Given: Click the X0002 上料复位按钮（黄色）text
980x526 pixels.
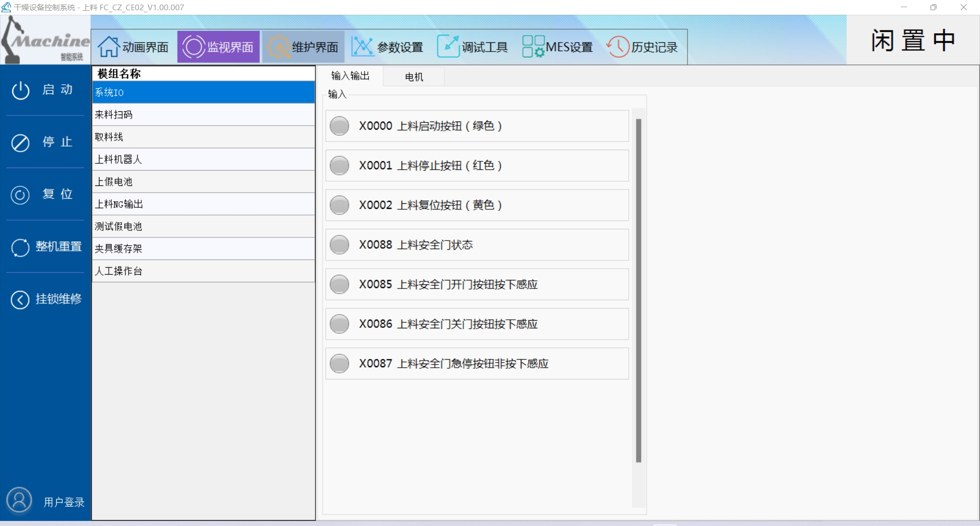Looking at the screenshot, I should click(431, 205).
